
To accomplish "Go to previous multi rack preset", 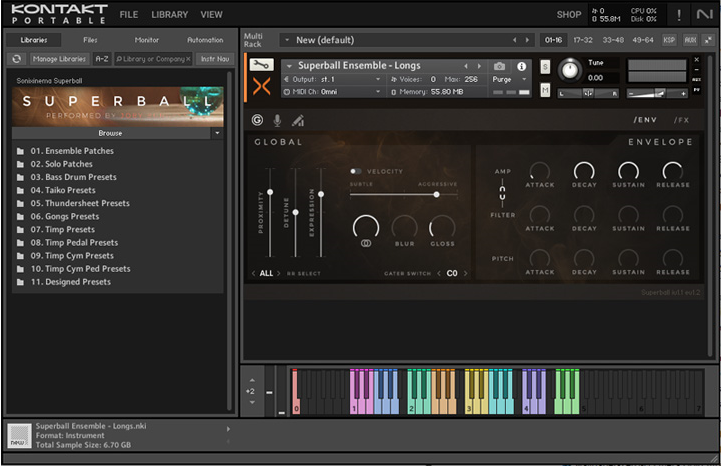I will point(515,40).
